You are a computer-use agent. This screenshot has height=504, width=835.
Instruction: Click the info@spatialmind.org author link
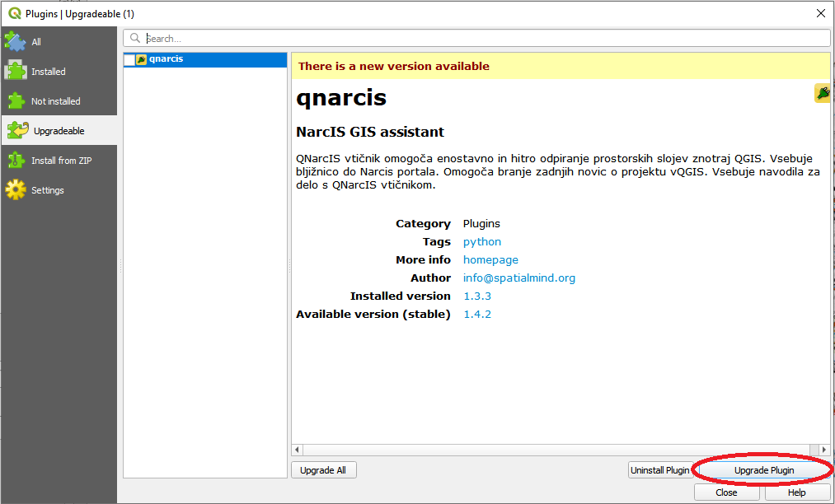[518, 278]
